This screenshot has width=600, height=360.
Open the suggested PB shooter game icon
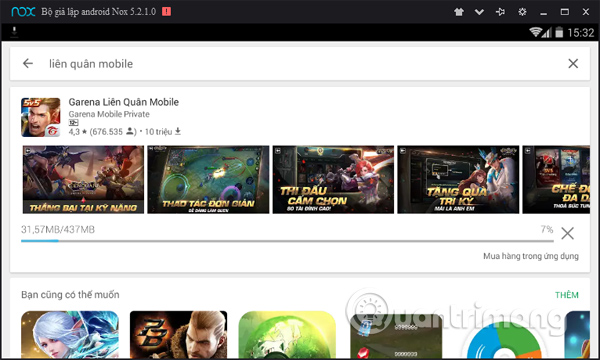(x=178, y=335)
